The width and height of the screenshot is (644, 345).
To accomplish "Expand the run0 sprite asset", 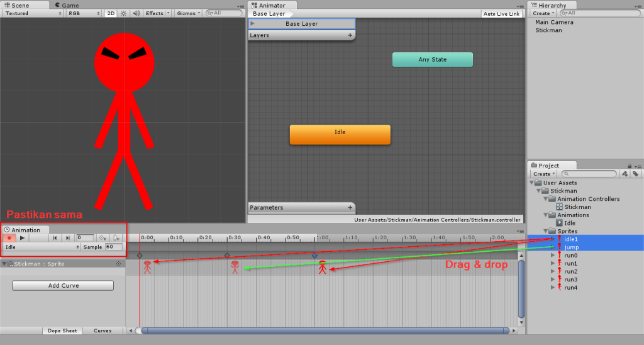I will click(553, 256).
